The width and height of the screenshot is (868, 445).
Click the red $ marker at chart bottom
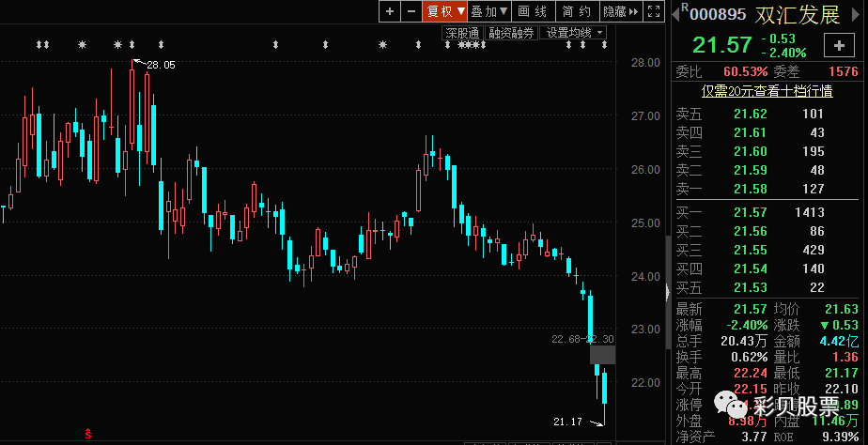[x=87, y=433]
